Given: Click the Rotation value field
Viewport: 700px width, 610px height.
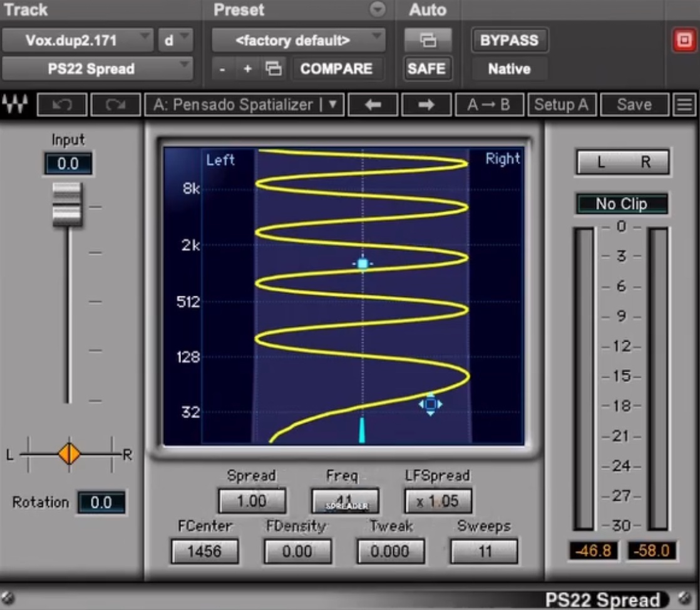Looking at the screenshot, I should coord(101,502).
